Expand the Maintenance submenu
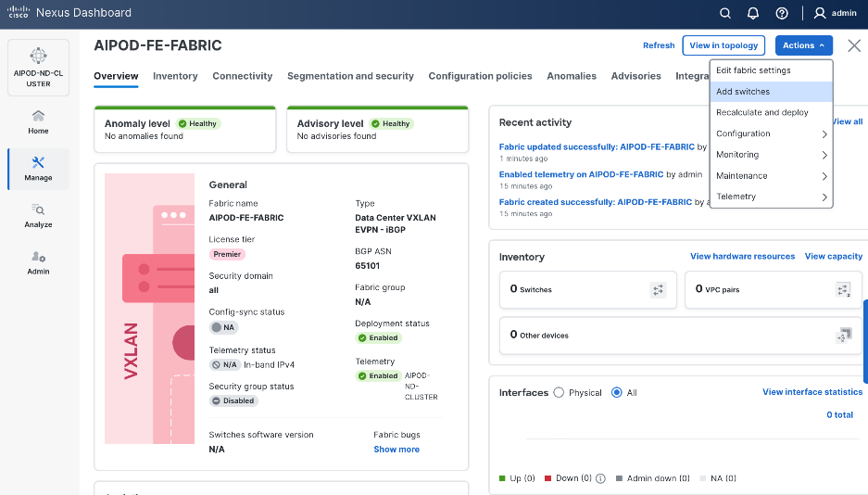Screen dimensions: 868x495 click(x=771, y=175)
